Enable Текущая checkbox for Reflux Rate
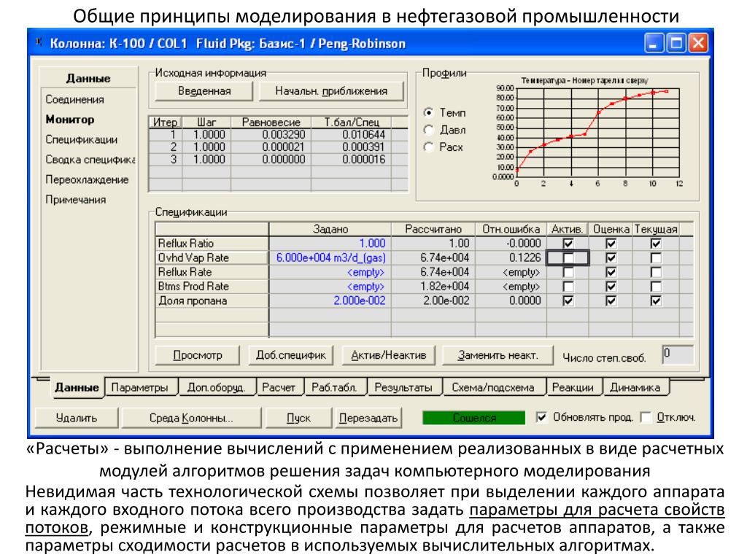Image resolution: width=747 pixels, height=560 pixels. click(656, 273)
